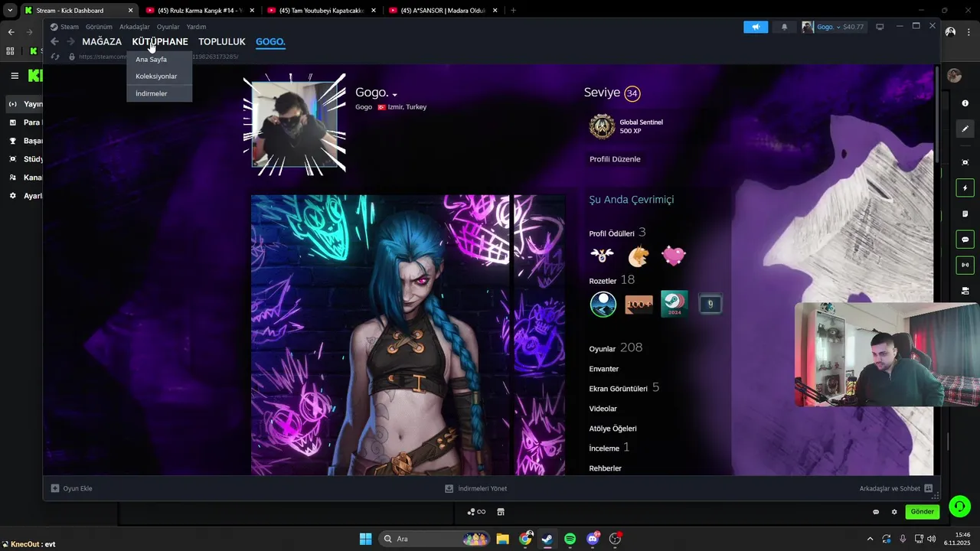The image size is (980, 551).
Task: Go to the MAĞAZA tab
Action: [x=102, y=41]
